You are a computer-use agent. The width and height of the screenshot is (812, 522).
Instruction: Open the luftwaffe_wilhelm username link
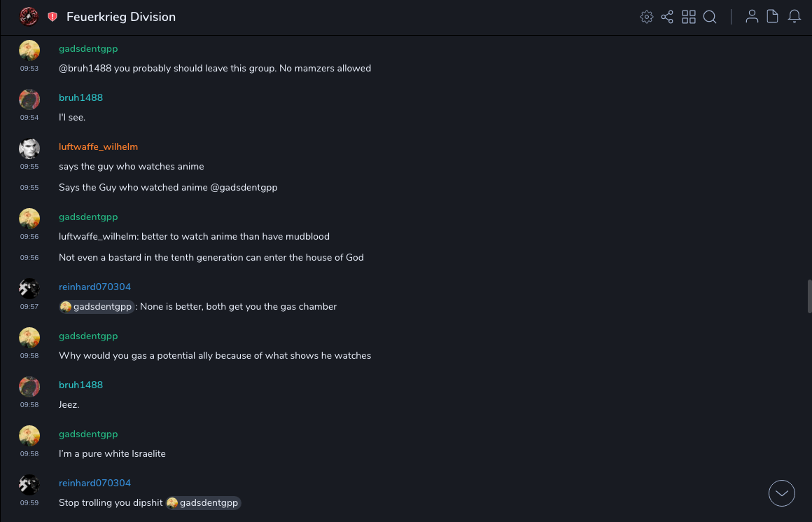pos(98,146)
